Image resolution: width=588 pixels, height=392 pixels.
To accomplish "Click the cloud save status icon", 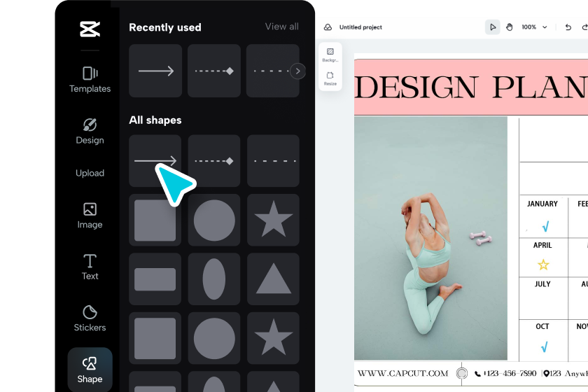I will 328,27.
